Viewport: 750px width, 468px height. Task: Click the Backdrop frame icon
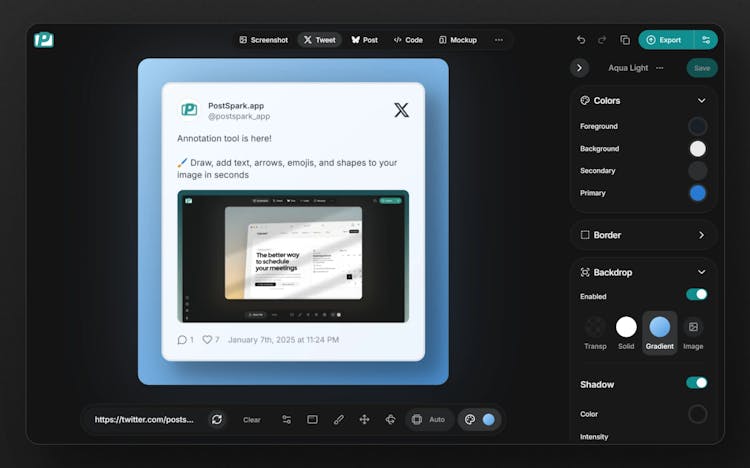click(x=585, y=272)
